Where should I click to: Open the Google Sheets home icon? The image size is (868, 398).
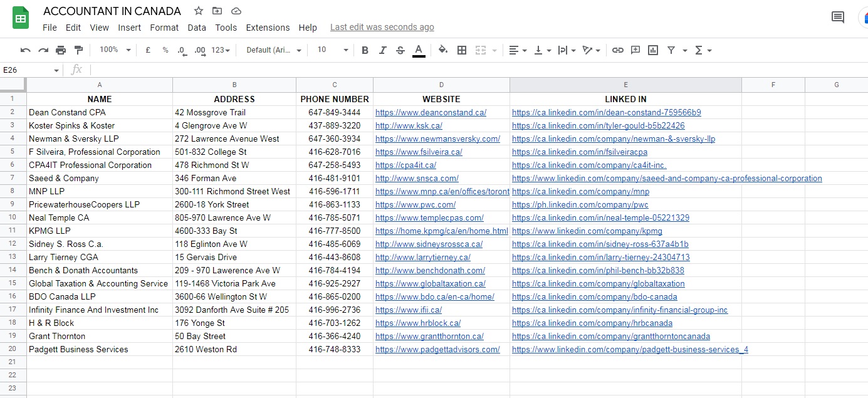(x=21, y=18)
